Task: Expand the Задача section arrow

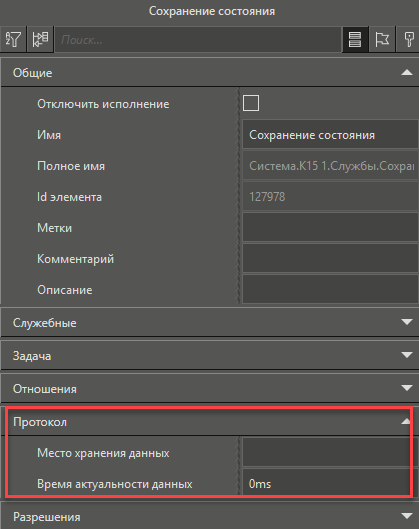Action: pos(407,355)
